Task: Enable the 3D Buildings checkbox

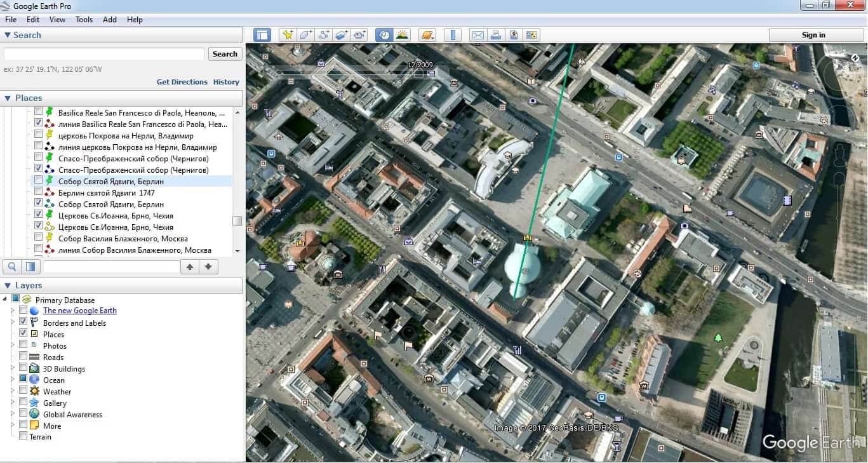Action: [23, 368]
